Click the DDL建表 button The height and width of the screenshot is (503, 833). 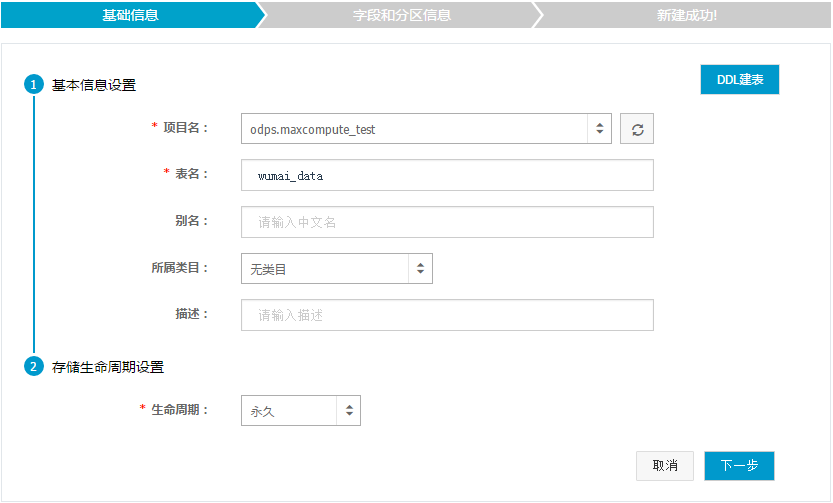coord(740,80)
